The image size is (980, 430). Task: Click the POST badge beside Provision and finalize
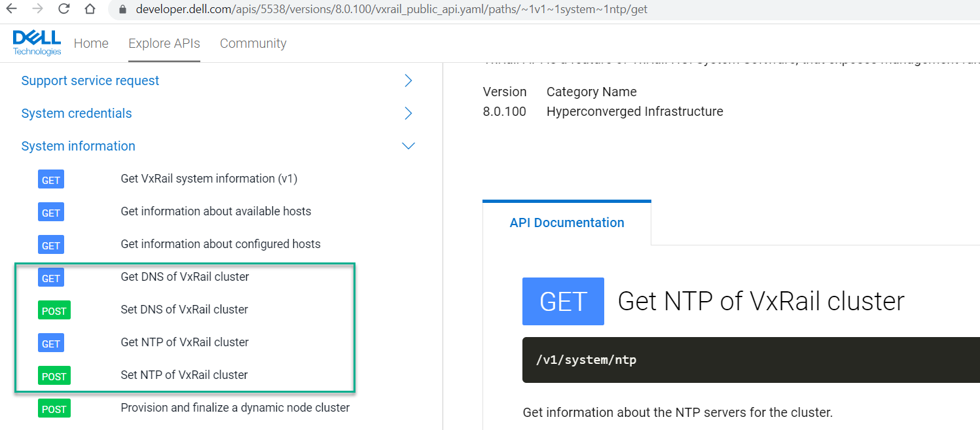click(54, 408)
